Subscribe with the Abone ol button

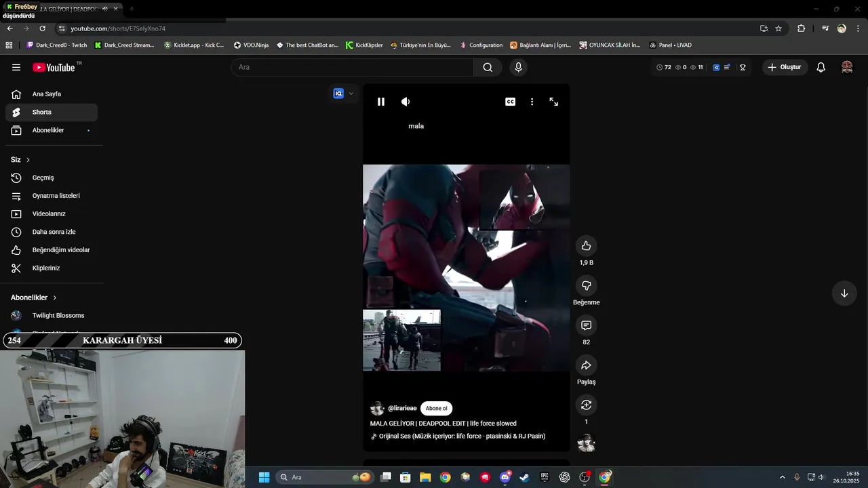click(x=436, y=409)
